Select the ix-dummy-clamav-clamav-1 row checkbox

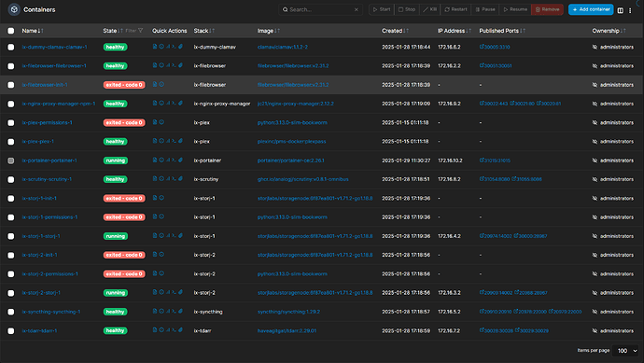(11, 48)
